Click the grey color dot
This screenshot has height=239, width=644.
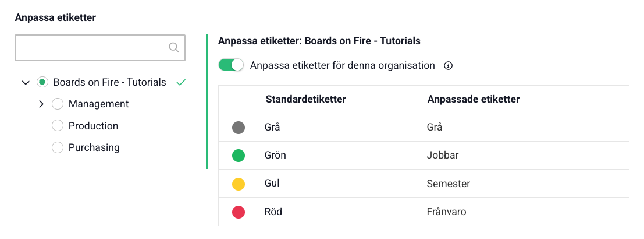(x=239, y=127)
